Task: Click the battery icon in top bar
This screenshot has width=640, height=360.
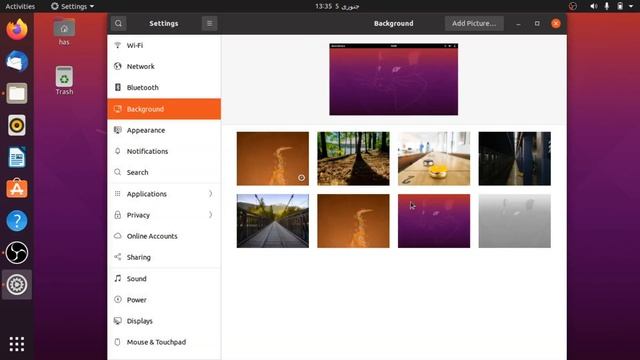Action: coord(620,6)
